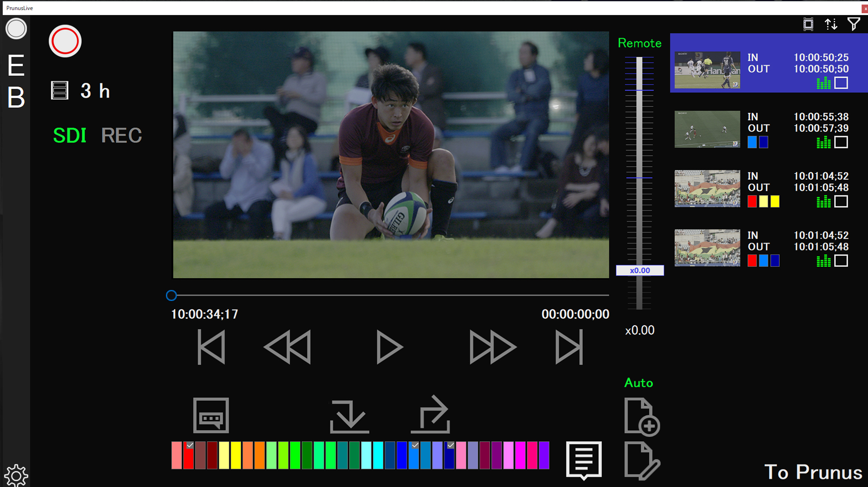Click the edit document pencil icon

click(641, 461)
